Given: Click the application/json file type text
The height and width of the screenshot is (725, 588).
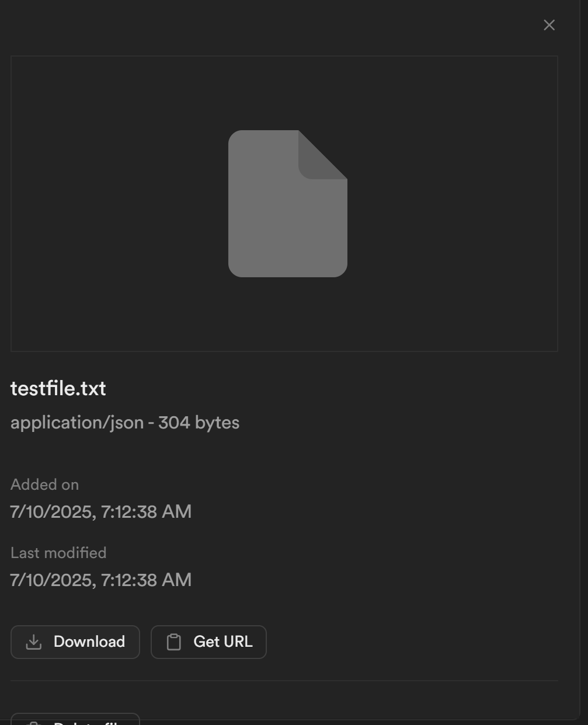Looking at the screenshot, I should [x=77, y=423].
